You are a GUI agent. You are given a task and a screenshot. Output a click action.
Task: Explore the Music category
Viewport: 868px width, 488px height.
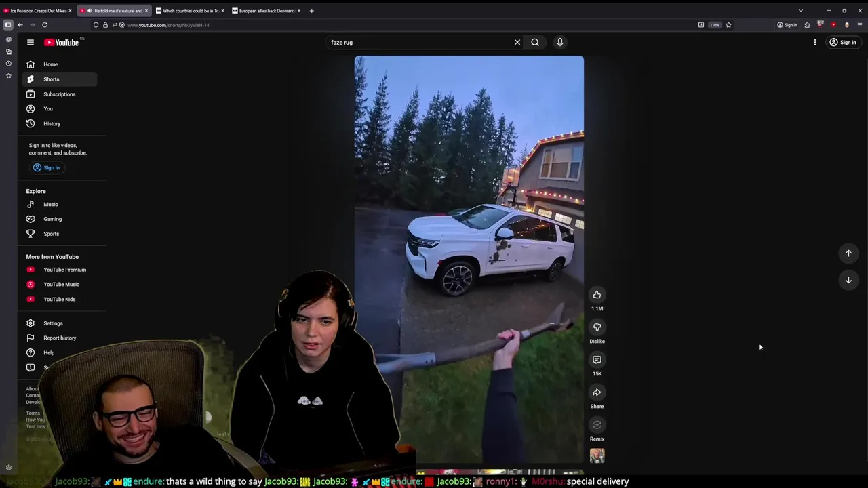tap(59, 204)
